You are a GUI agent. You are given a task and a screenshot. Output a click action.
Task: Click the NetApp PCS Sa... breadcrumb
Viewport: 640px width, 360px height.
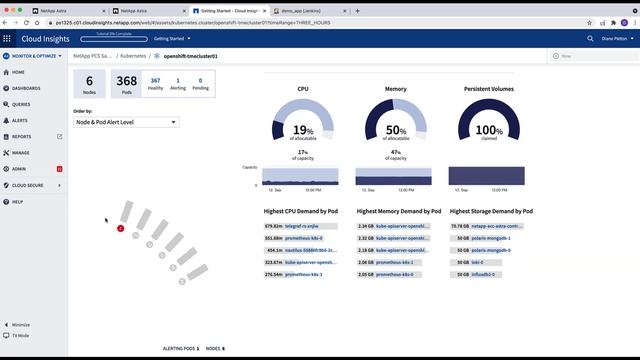(x=92, y=56)
